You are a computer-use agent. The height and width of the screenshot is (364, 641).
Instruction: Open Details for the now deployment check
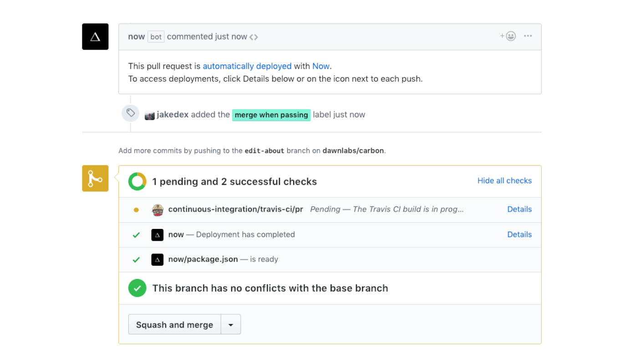coord(519,234)
